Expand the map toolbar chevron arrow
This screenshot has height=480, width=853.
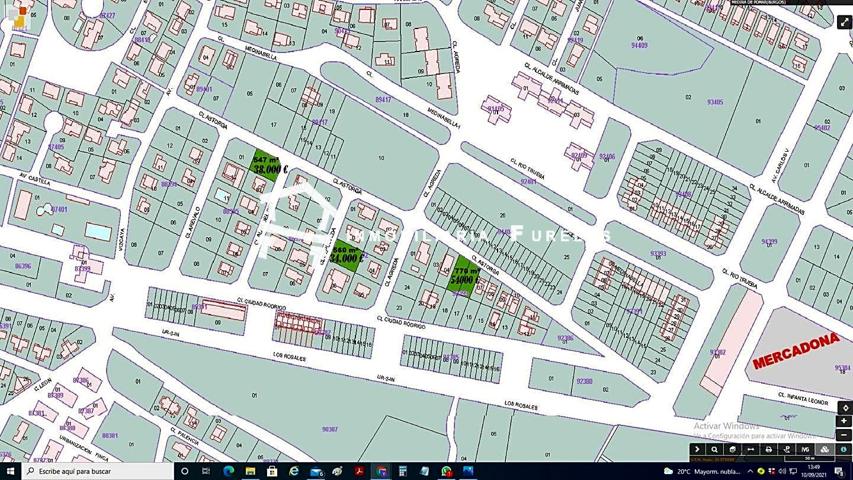(697, 450)
